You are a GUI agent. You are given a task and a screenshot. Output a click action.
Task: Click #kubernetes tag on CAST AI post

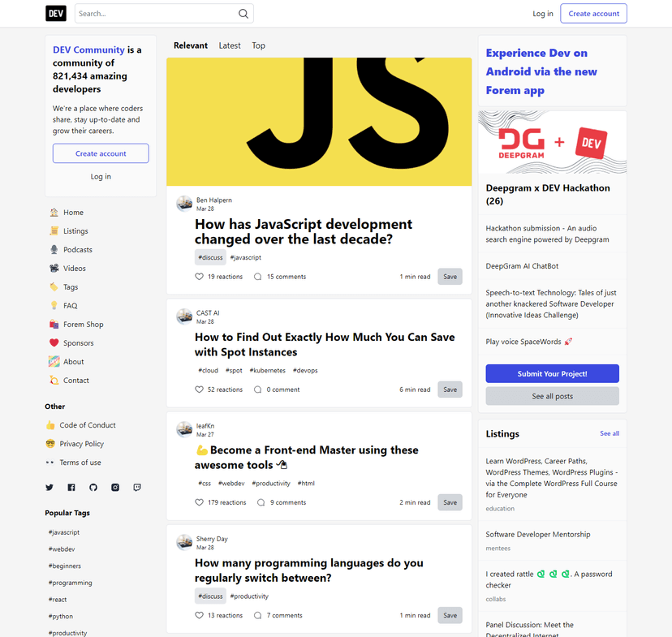268,371
